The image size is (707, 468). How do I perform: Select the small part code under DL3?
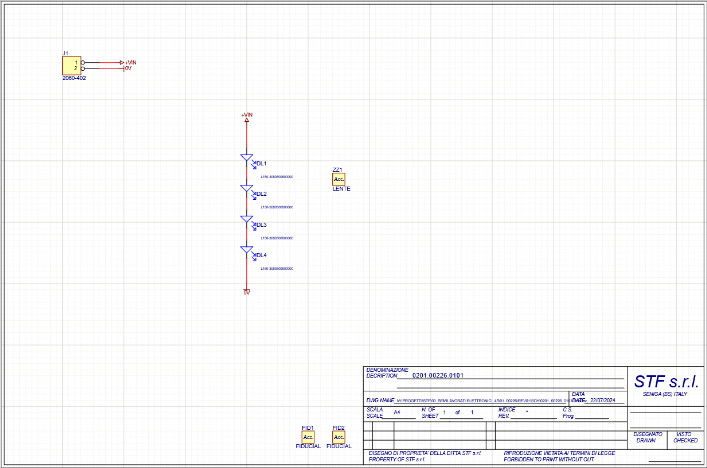pyautogui.click(x=277, y=238)
